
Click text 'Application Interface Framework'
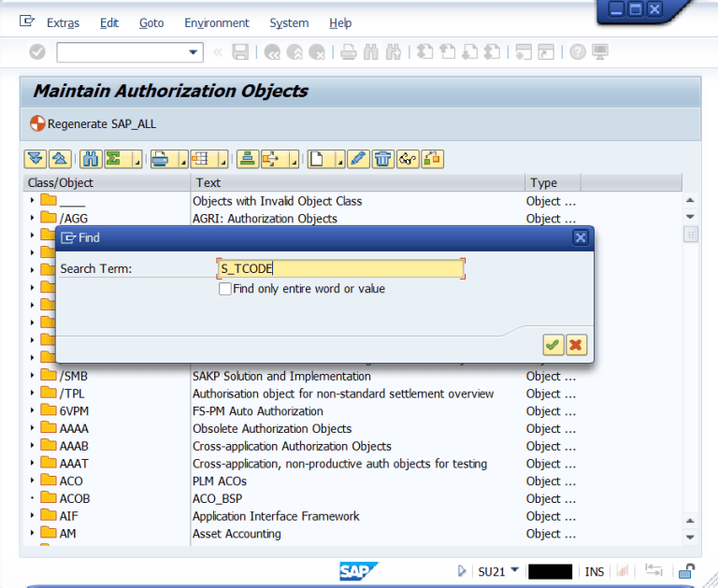[x=276, y=516]
